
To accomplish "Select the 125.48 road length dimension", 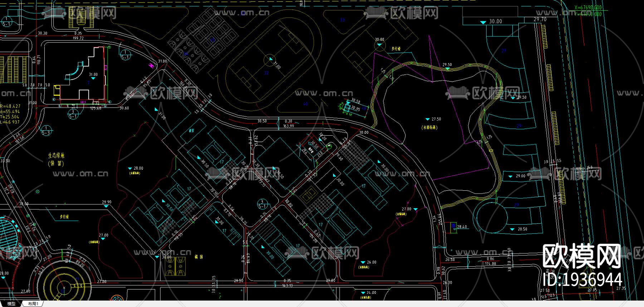I will [x=96, y=108].
